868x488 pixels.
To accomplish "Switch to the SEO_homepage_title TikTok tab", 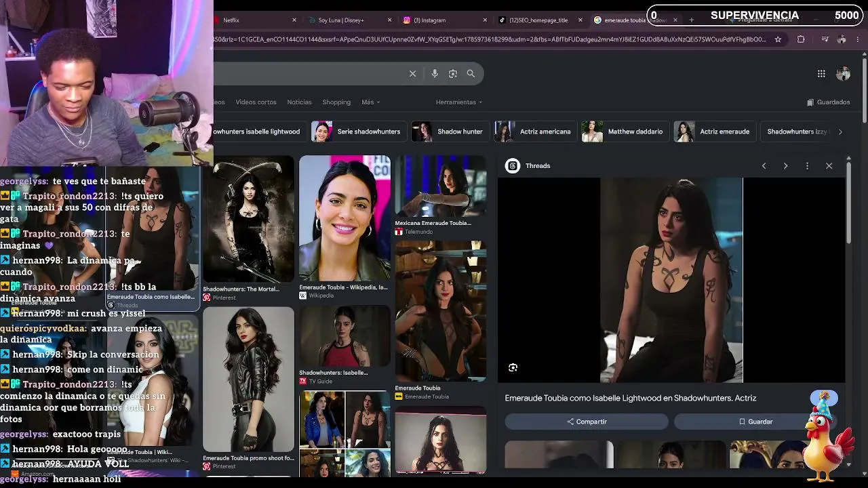I will click(540, 20).
